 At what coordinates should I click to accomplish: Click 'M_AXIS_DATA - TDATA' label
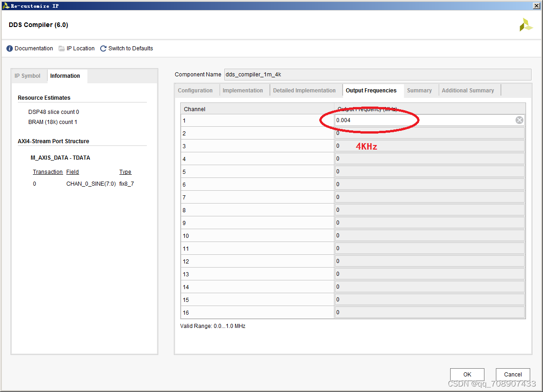click(60, 157)
